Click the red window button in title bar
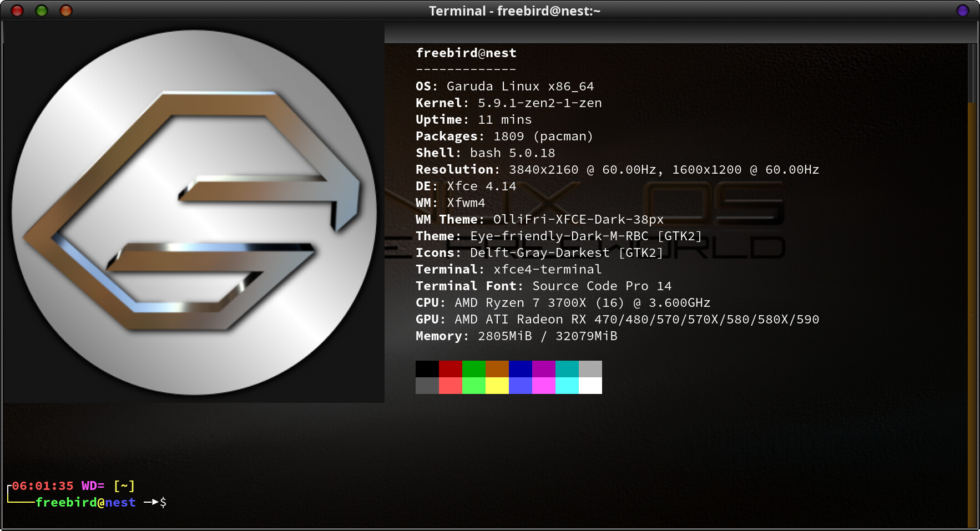 tap(17, 11)
